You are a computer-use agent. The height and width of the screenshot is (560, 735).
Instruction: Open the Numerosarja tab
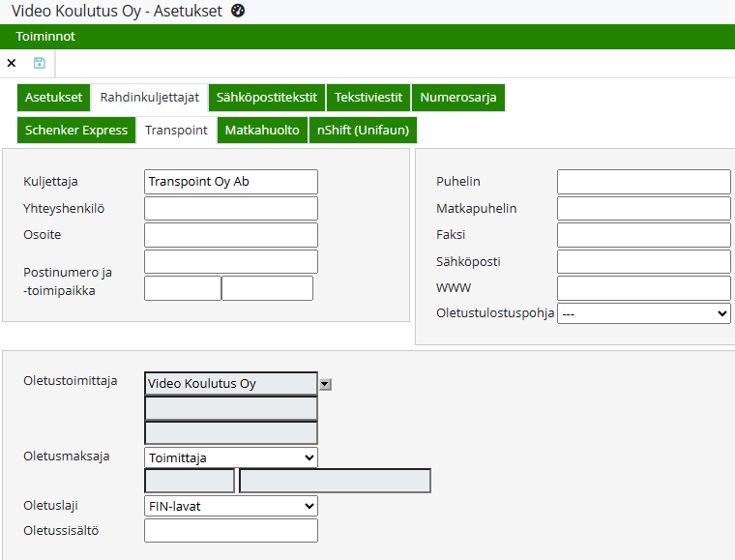pyautogui.click(x=457, y=98)
